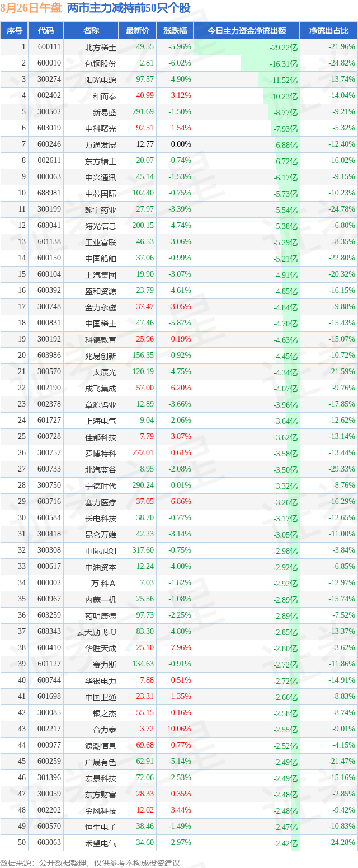Click stock name 禾望电气
Screen dimensions: 358x868
click(101, 843)
